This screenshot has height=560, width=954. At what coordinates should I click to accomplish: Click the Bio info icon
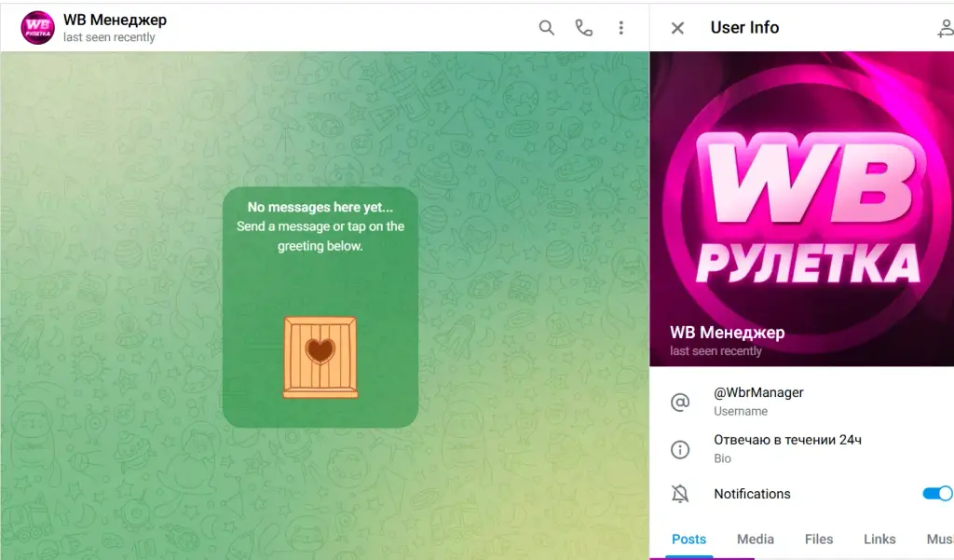pyautogui.click(x=679, y=449)
